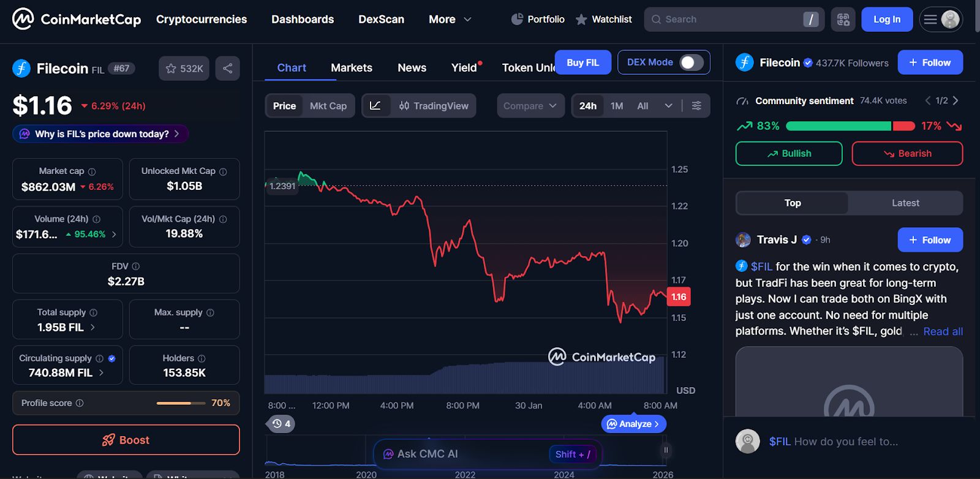
Task: Click the history events badge below chart
Action: click(x=281, y=424)
